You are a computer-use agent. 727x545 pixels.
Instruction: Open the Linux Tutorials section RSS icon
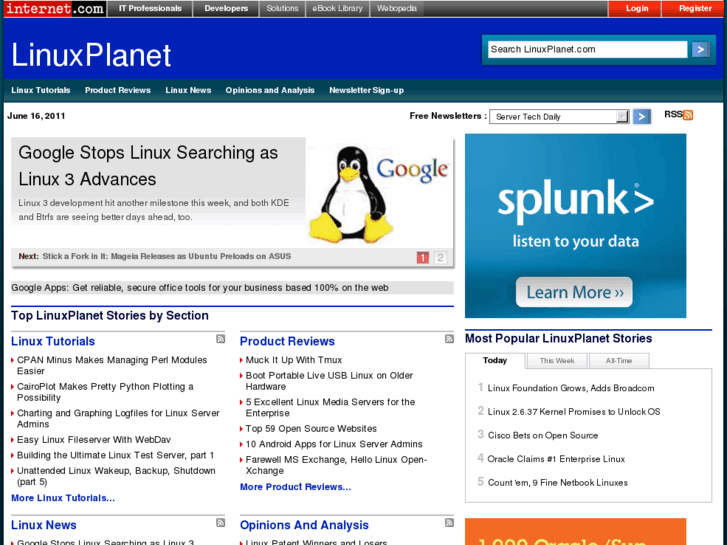pyautogui.click(x=220, y=339)
